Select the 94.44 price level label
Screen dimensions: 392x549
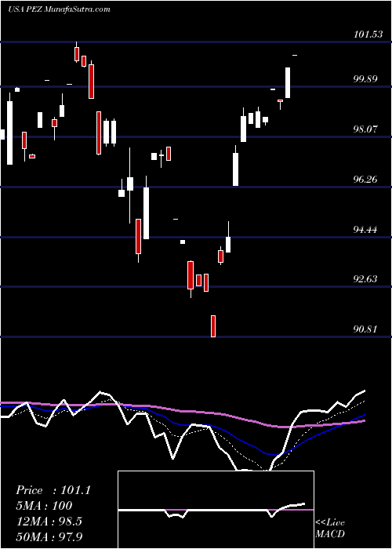point(365,230)
